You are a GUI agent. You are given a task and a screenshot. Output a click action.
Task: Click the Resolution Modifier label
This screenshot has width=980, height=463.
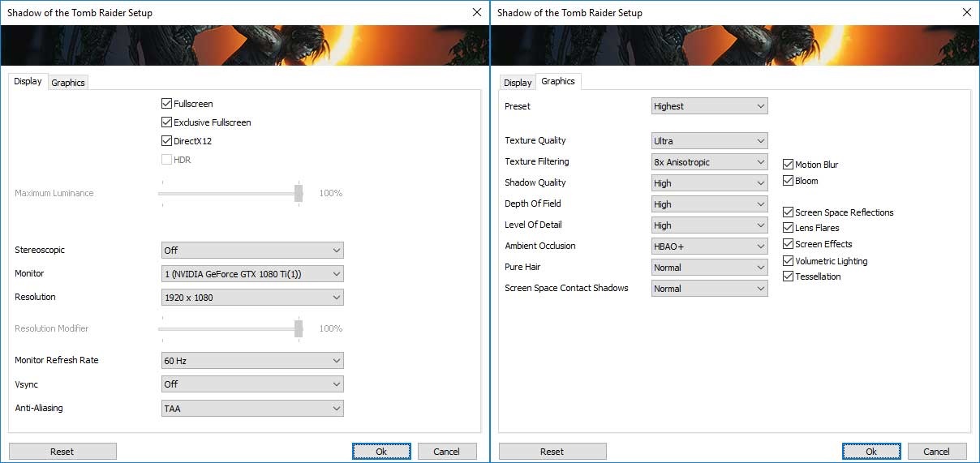(x=52, y=328)
